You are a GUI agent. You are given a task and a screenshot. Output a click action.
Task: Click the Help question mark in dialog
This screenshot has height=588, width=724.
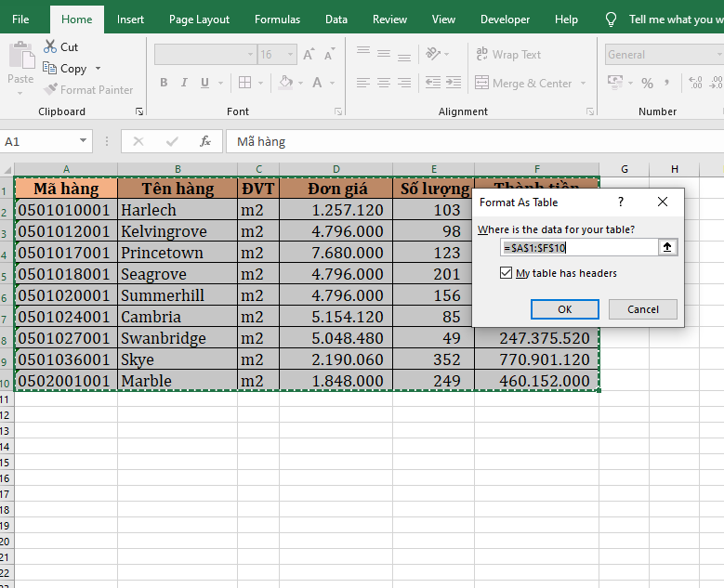click(620, 202)
